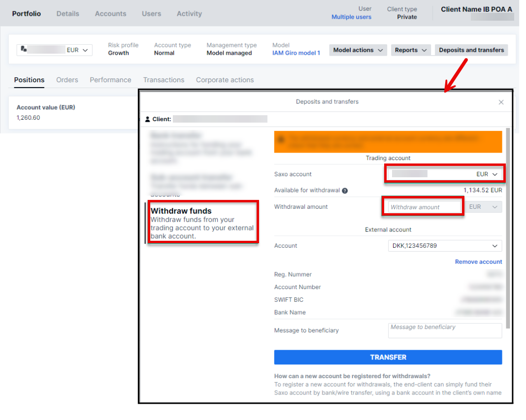526x420 pixels.
Task: Click the client person icon in dialog
Action: (148, 119)
